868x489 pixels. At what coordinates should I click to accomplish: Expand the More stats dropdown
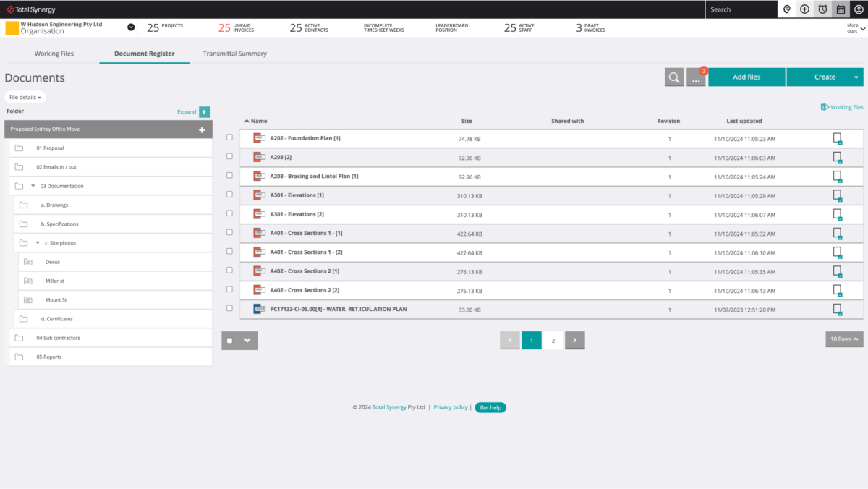click(x=852, y=28)
